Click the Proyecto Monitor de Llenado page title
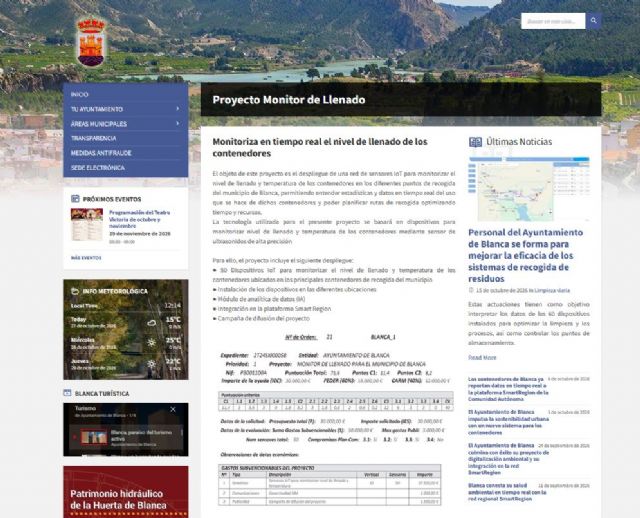640x518 pixels. pyautogui.click(x=289, y=100)
